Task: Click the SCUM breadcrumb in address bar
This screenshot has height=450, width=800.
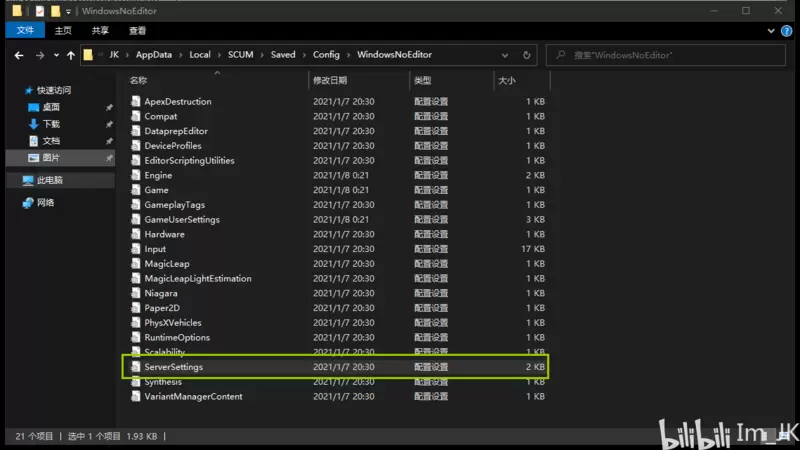Action: pyautogui.click(x=240, y=55)
